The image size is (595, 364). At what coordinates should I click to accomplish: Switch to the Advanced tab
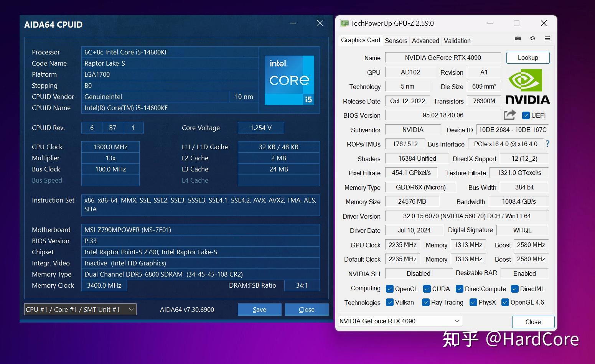pyautogui.click(x=425, y=41)
